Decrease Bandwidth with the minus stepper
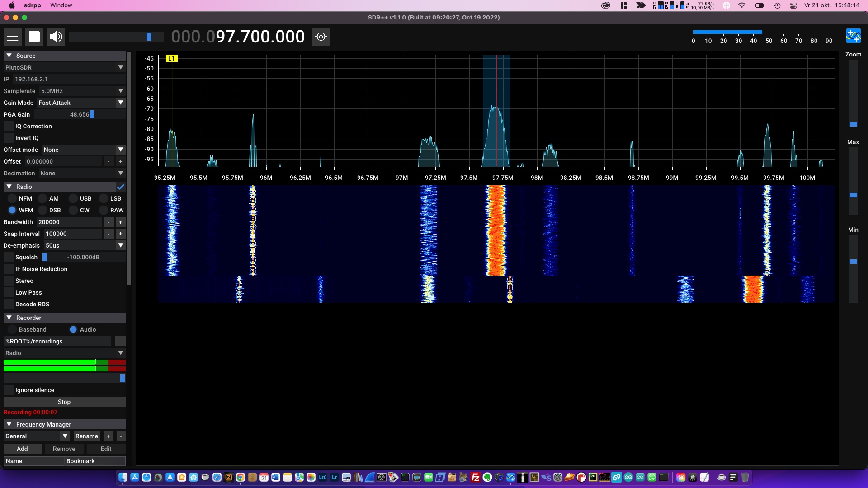This screenshot has height=488, width=868. pos(108,222)
